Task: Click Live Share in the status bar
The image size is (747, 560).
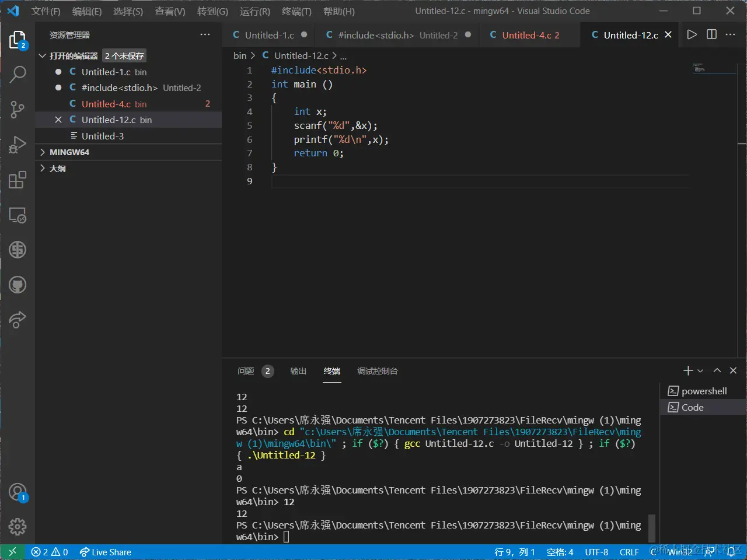Action: [x=106, y=552]
